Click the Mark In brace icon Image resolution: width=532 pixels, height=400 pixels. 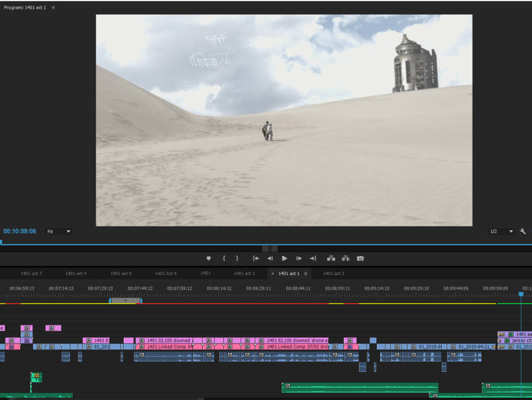point(224,258)
